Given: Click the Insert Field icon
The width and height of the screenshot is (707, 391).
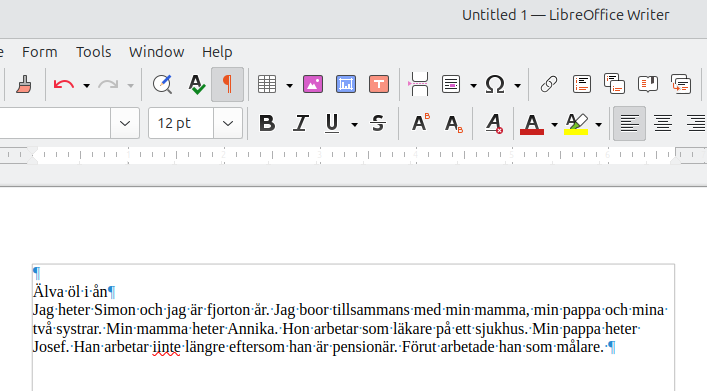Looking at the screenshot, I should 451,84.
